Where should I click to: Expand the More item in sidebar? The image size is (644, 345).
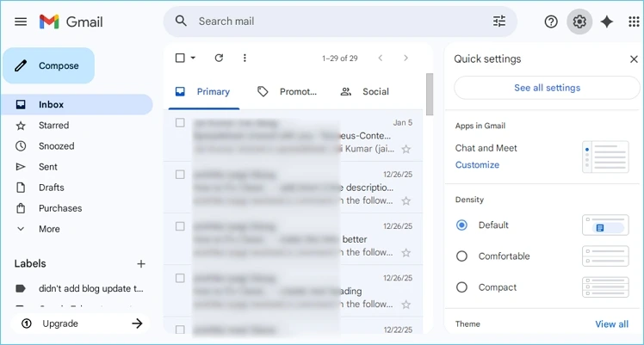coord(49,229)
